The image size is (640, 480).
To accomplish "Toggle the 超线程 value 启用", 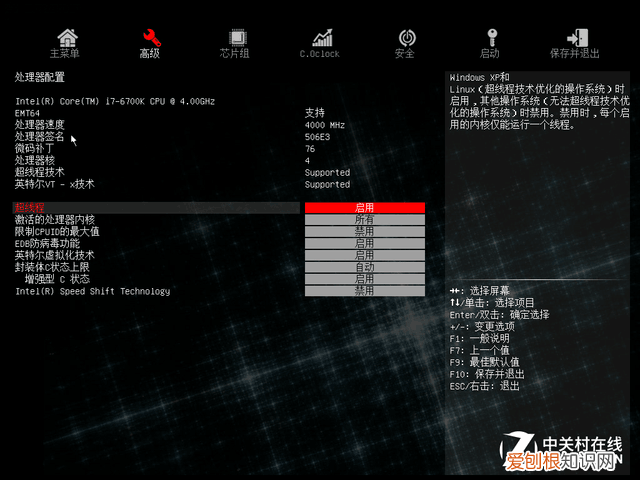I will pos(364,208).
